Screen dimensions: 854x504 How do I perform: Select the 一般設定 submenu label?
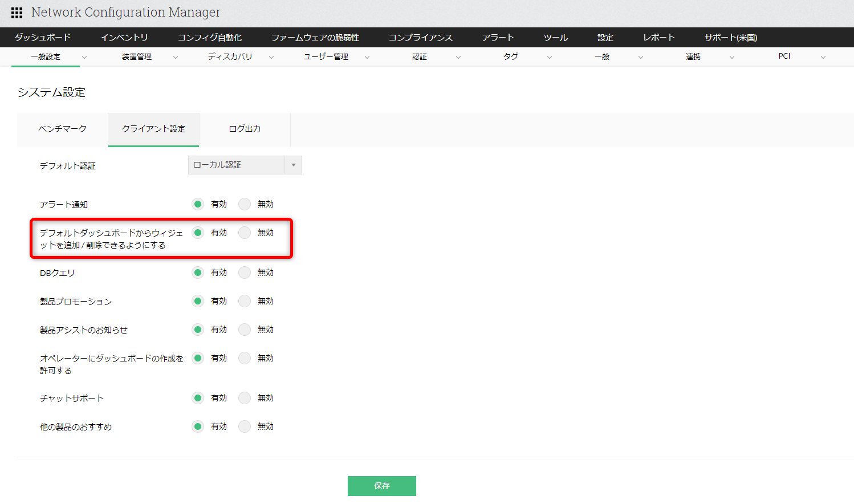(x=46, y=56)
